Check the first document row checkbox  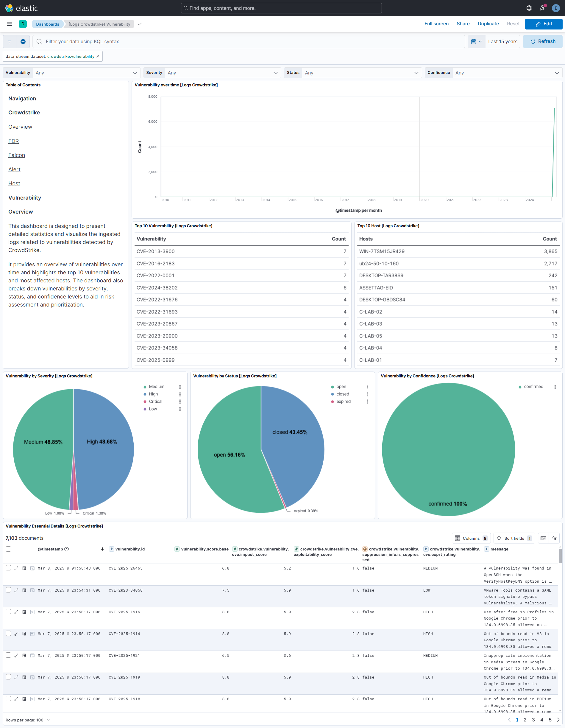coord(8,568)
